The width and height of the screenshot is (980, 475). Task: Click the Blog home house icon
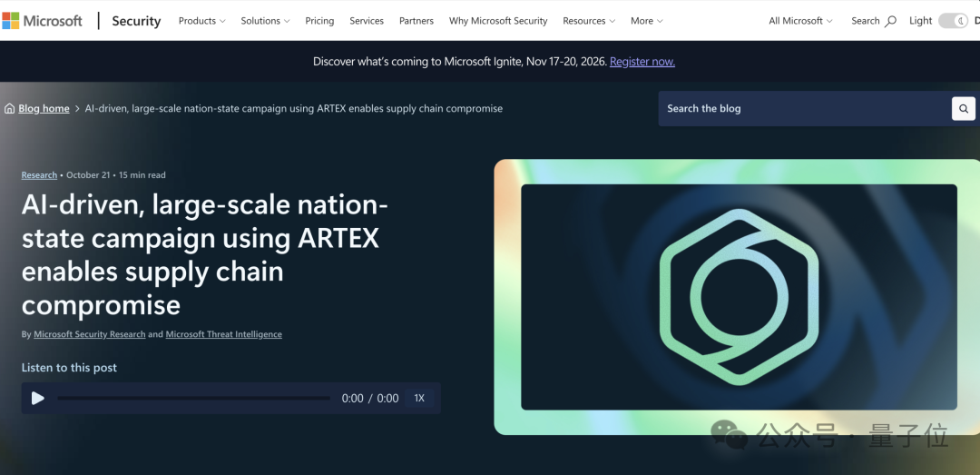[x=9, y=108]
